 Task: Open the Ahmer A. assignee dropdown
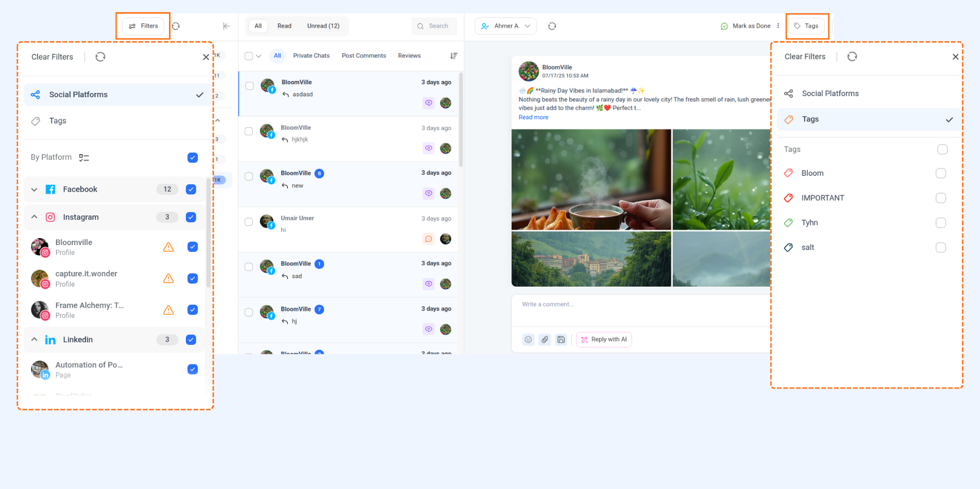[506, 26]
